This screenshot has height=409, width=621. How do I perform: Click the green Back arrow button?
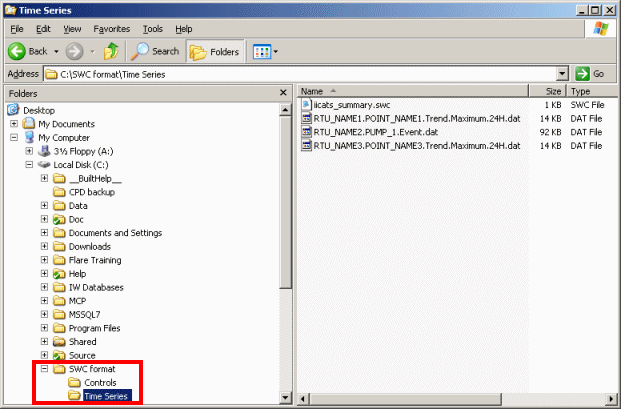pyautogui.click(x=17, y=51)
